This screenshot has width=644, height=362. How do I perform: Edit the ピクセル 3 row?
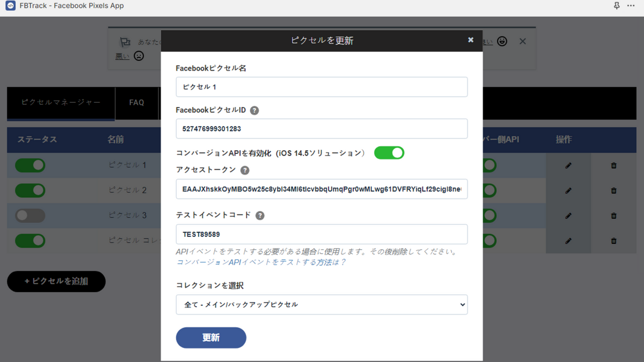pyautogui.click(x=569, y=216)
